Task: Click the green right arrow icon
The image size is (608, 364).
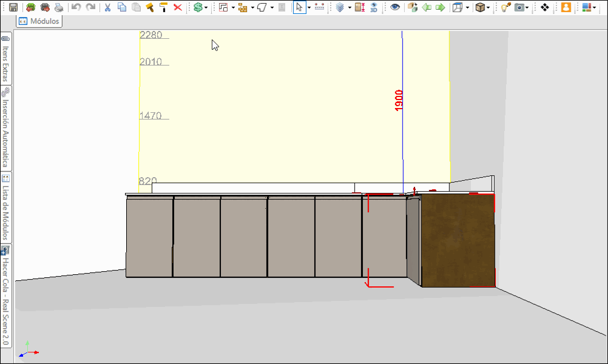Action: (440, 7)
